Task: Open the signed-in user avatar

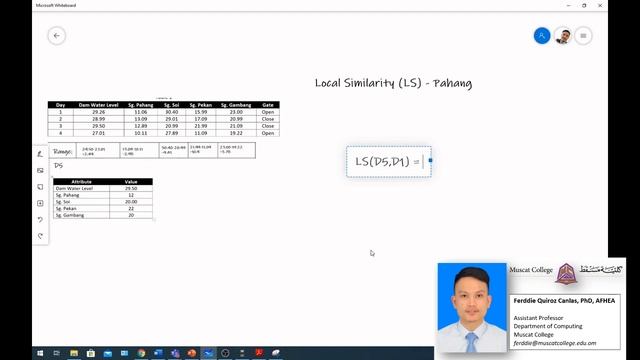Action: pyautogui.click(x=563, y=36)
